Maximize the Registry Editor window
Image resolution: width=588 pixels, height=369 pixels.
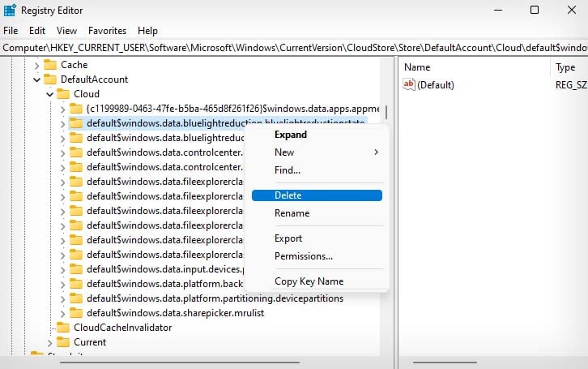(x=535, y=10)
